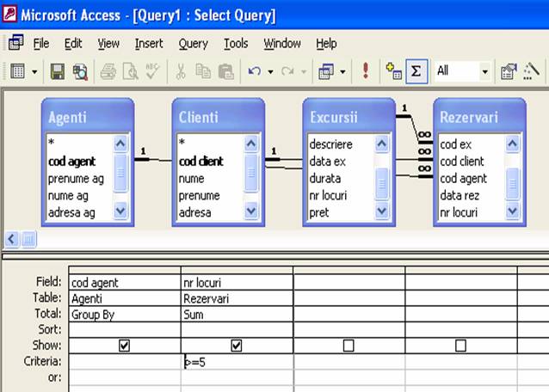549x392 pixels.
Task: Click the Properties icon in toolbar
Action: [x=509, y=71]
